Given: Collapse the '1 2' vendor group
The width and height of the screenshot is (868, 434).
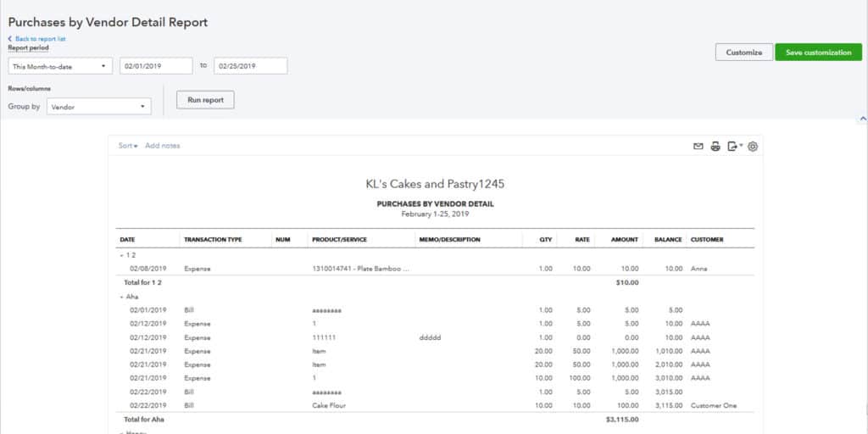Looking at the screenshot, I should pyautogui.click(x=121, y=255).
